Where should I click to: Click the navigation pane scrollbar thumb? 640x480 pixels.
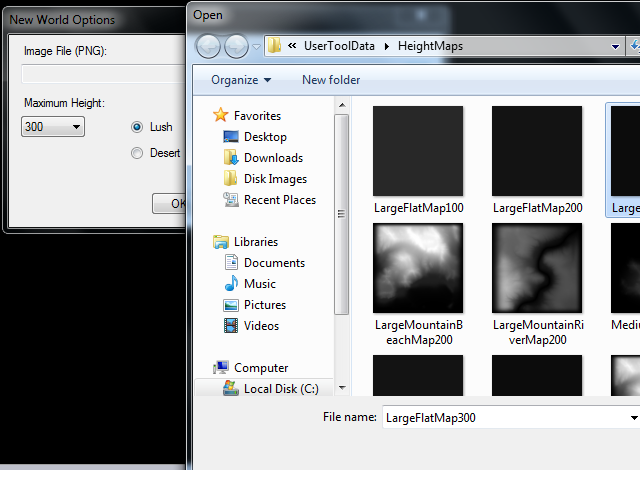tap(342, 214)
